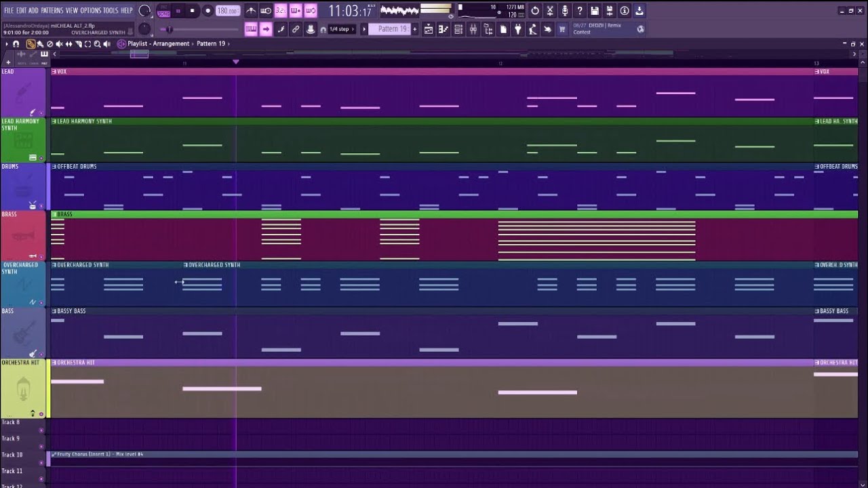Select the ORCHESTRA HIT track header
The image size is (868, 488).
[23, 388]
